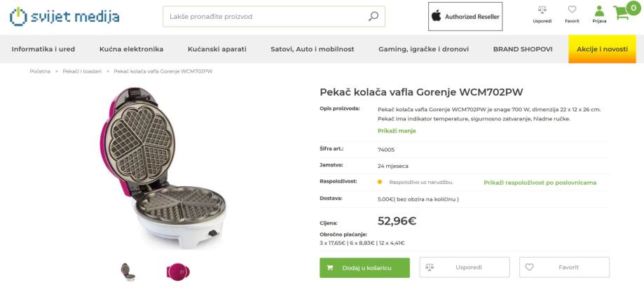644x289 pixels.
Task: Open Akcije i novosti tab
Action: point(597,49)
